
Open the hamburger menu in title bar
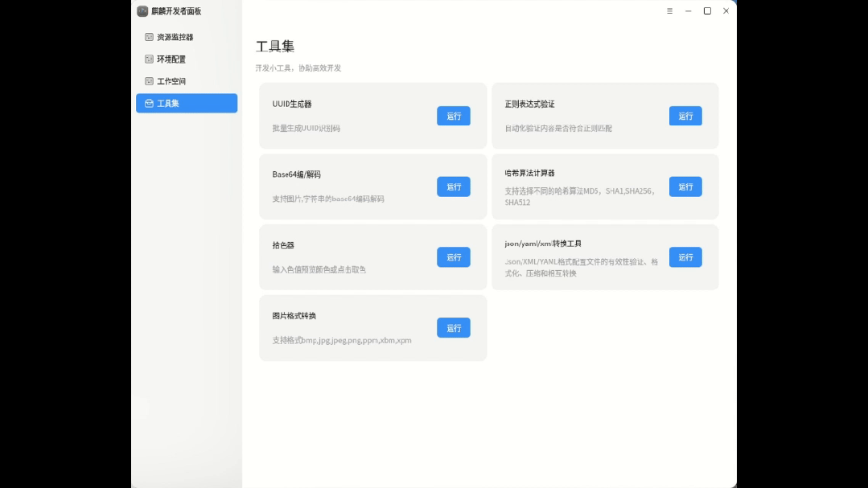tap(669, 11)
